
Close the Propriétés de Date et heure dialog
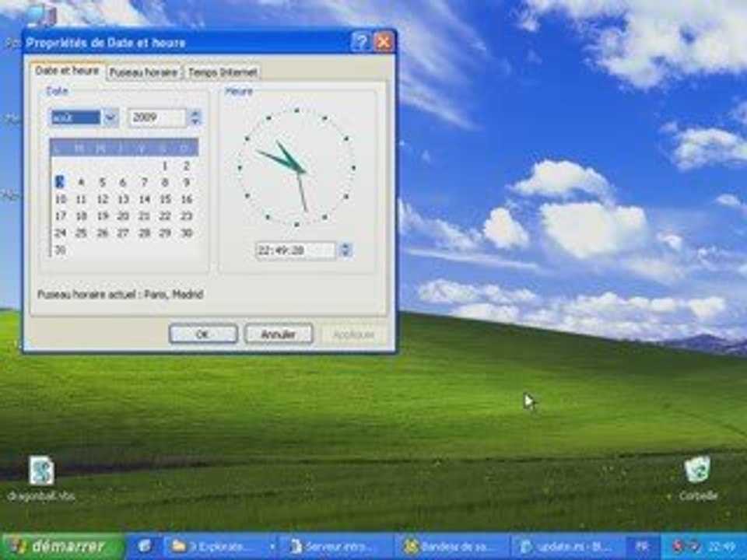(x=384, y=42)
